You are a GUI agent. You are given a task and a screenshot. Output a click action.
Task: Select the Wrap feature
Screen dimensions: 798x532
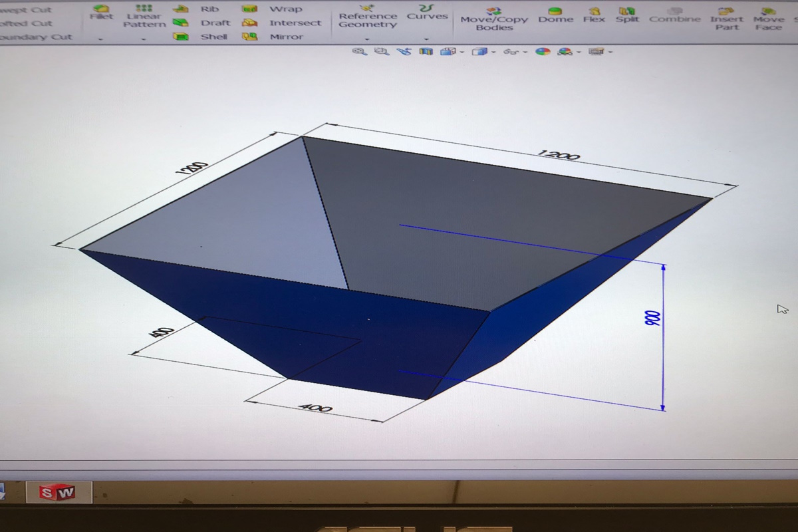click(x=271, y=9)
